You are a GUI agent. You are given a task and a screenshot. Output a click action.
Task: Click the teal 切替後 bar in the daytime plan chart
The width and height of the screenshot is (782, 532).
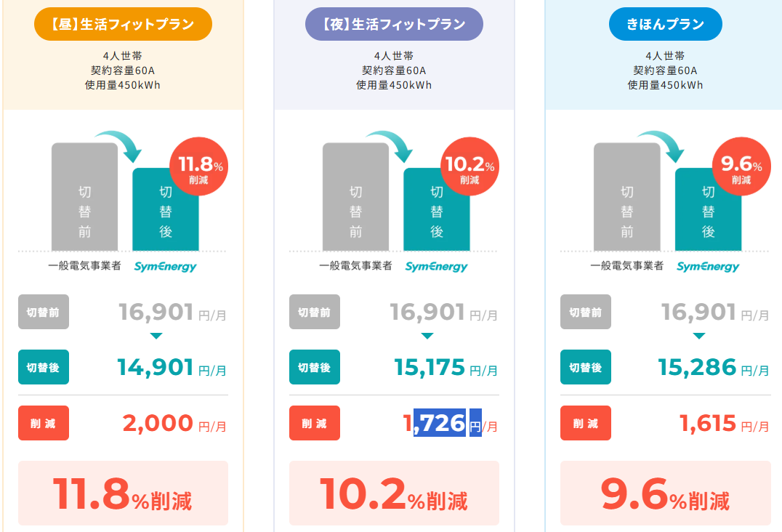[166, 209]
